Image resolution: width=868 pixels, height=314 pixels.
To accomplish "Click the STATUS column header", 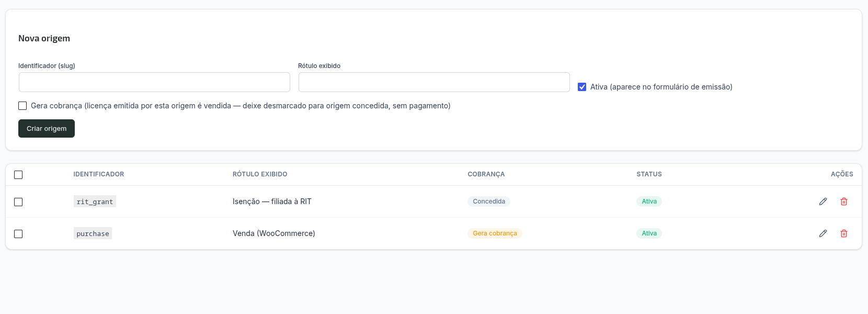I will pos(649,174).
